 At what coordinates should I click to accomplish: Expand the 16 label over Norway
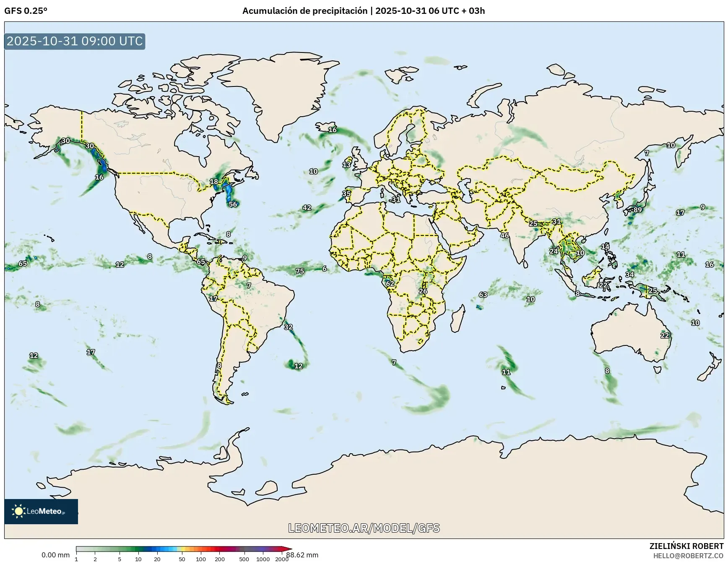coord(333,131)
